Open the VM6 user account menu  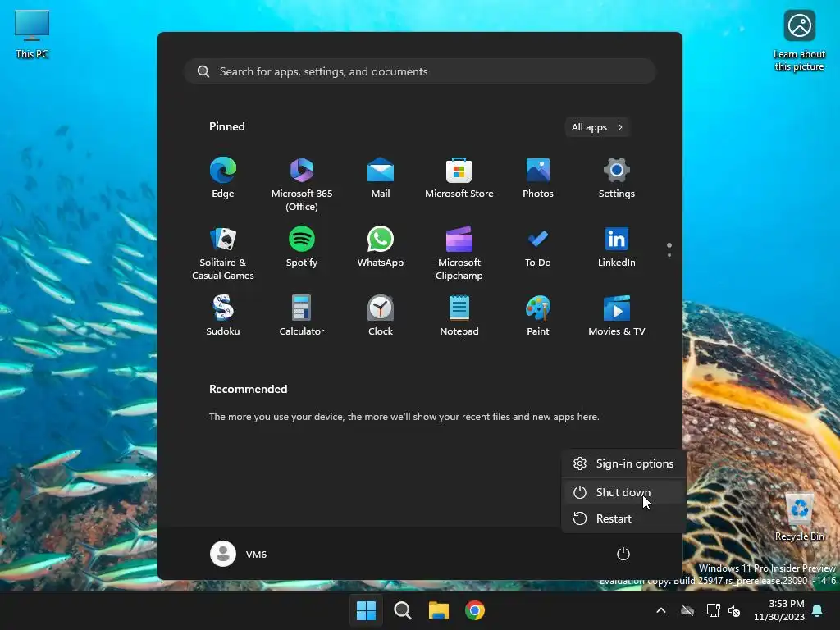[239, 554]
